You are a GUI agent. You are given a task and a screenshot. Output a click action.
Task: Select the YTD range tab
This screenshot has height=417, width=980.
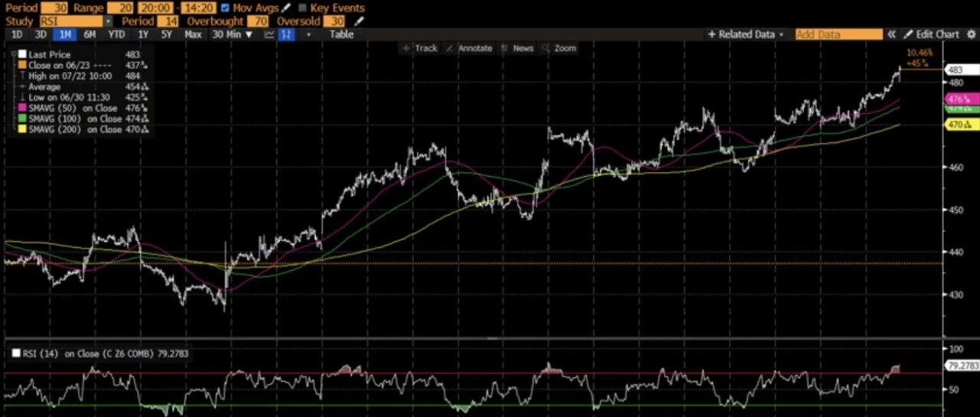116,34
